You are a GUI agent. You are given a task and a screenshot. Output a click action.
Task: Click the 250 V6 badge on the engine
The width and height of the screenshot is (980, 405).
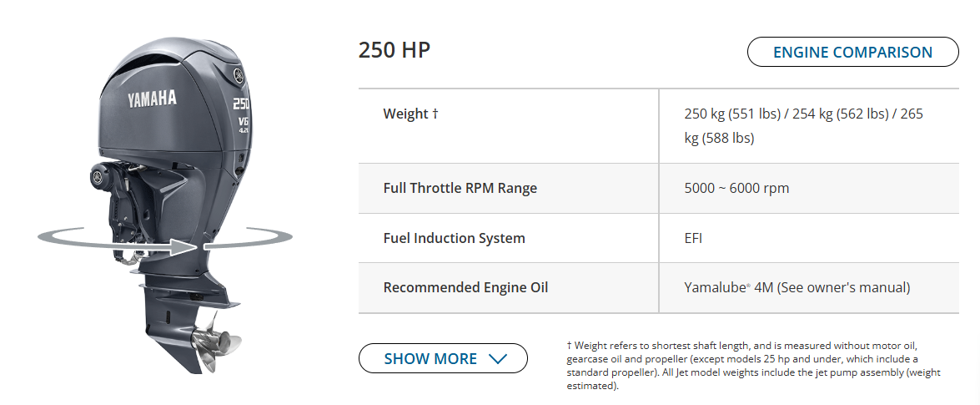point(242,114)
